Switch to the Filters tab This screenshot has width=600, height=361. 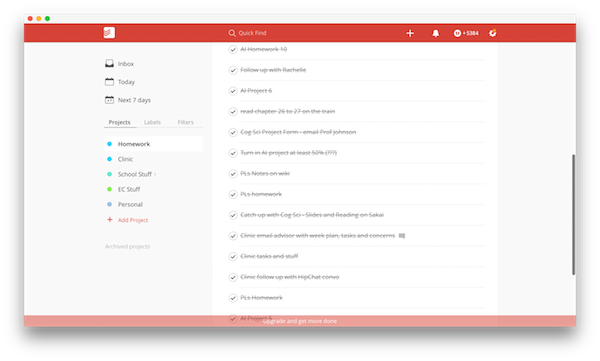[186, 122]
